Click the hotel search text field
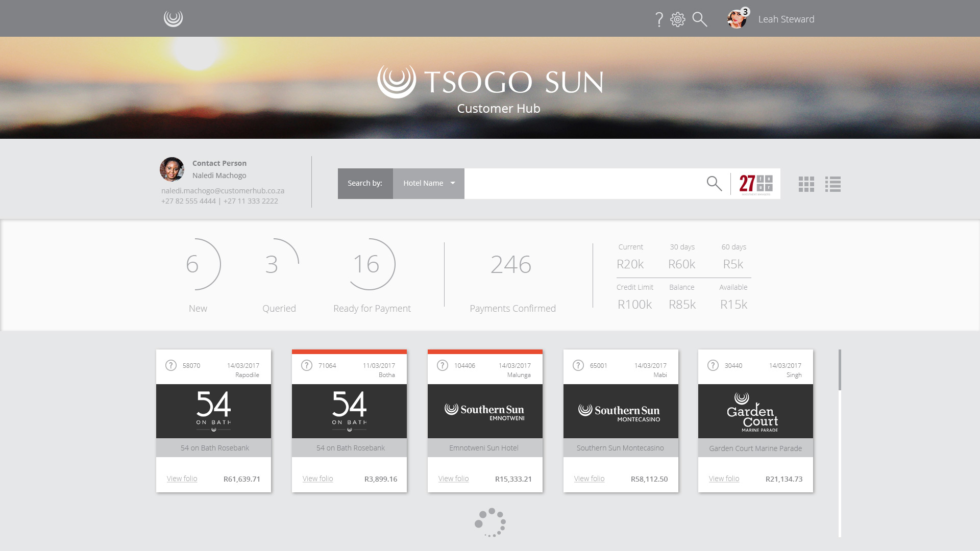The image size is (980, 551). pos(582,183)
